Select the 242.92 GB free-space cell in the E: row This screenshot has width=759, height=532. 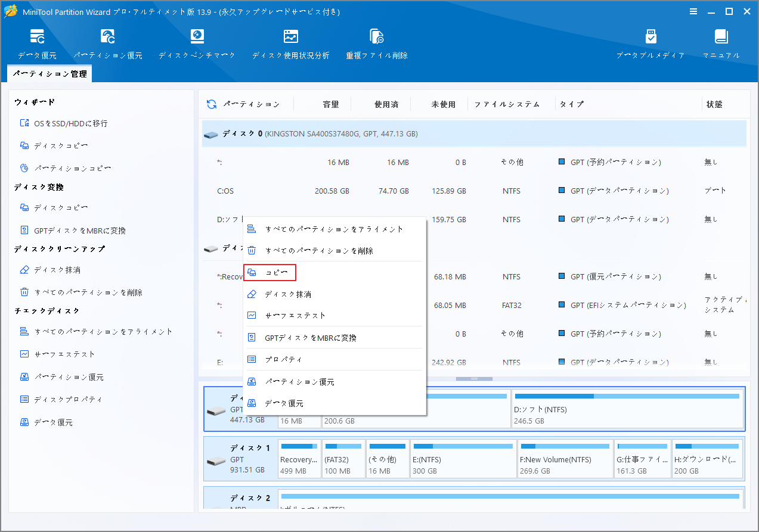pyautogui.click(x=449, y=362)
